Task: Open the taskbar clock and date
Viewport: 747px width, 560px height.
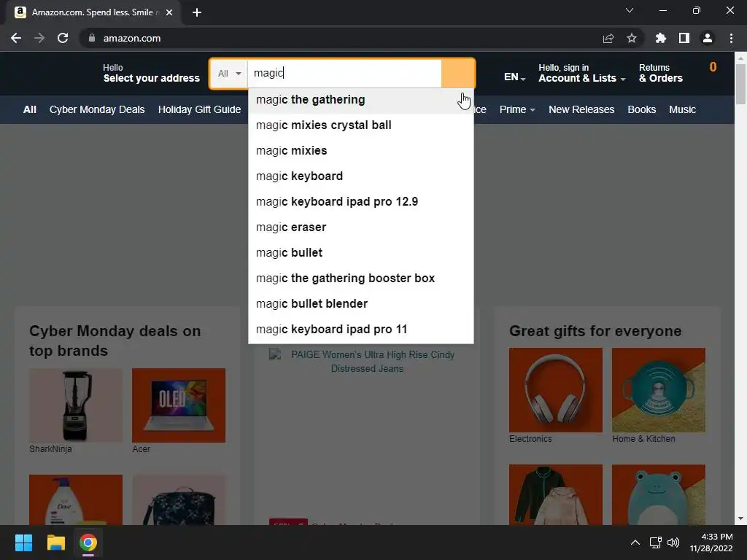Action: click(x=711, y=542)
